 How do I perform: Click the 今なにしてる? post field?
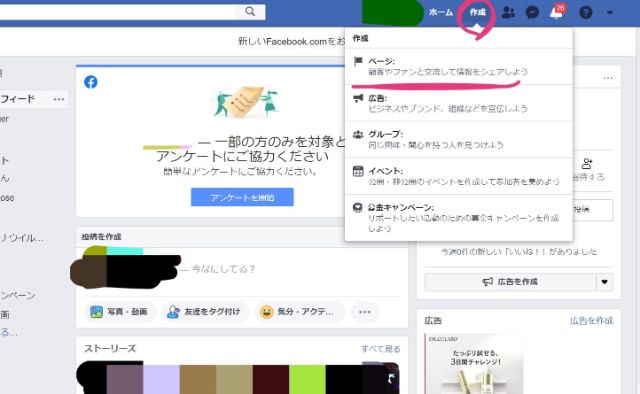point(223,269)
